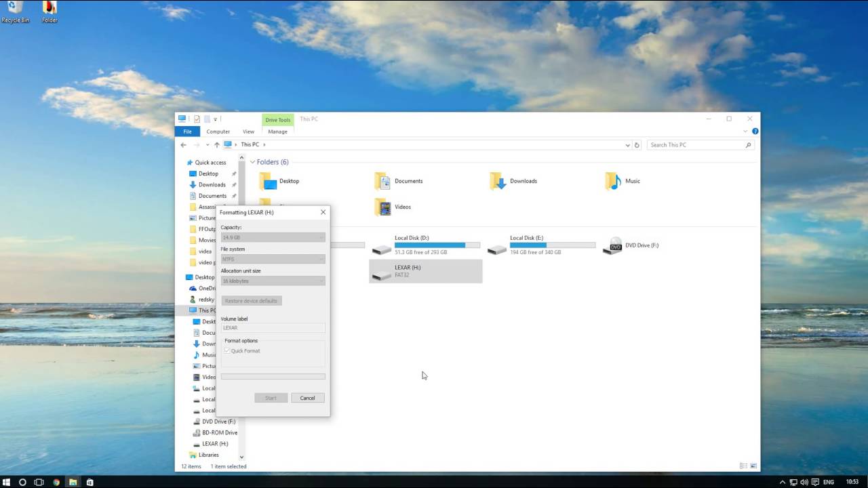The image size is (868, 488).
Task: Switch to details view icon in status bar
Action: point(743,466)
